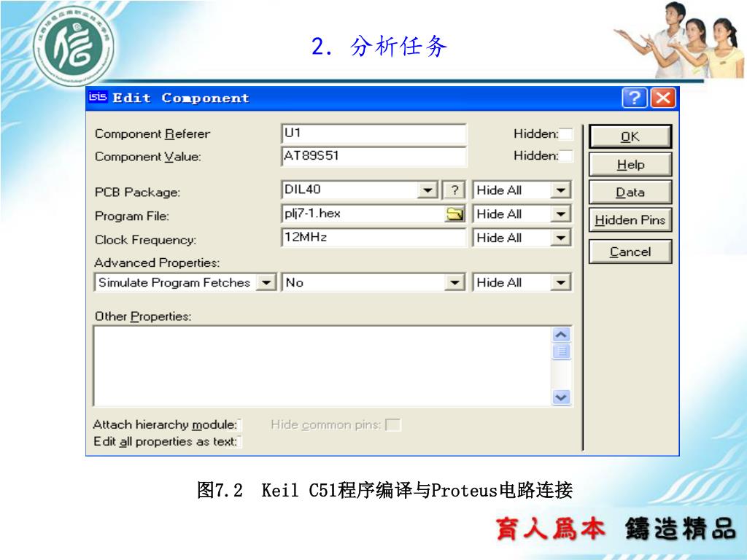Click the Program File field plj7-1.hex
The height and width of the screenshot is (560, 747).
[363, 214]
